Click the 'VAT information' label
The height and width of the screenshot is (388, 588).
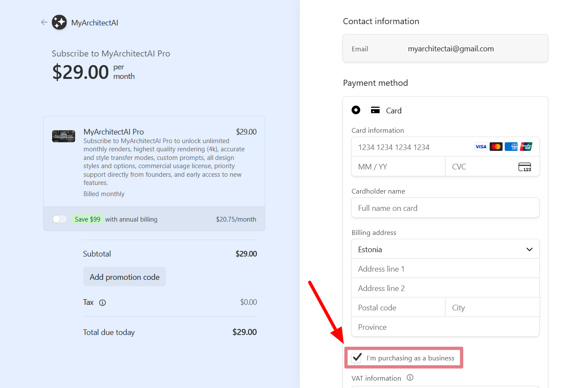(x=376, y=379)
